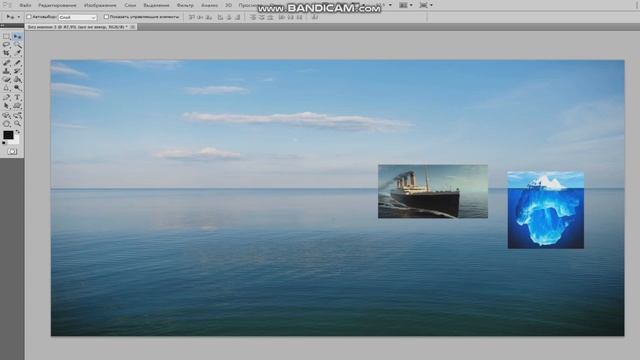Click Align horizontal centers button
The width and height of the screenshot is (640, 360).
[229, 17]
